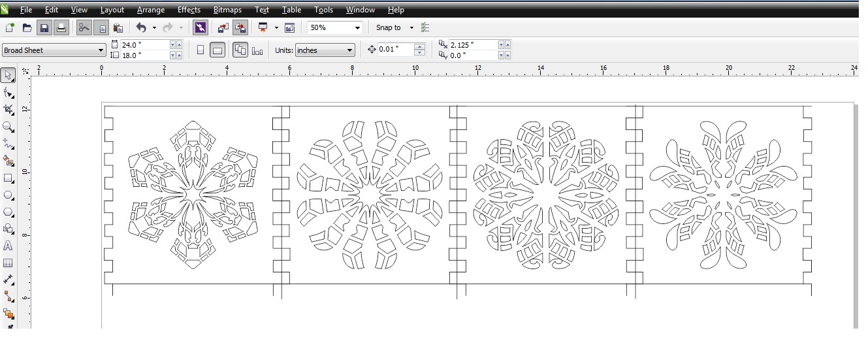
Task: Select the Parallel Dimension tool
Action: pyautogui.click(x=8, y=280)
